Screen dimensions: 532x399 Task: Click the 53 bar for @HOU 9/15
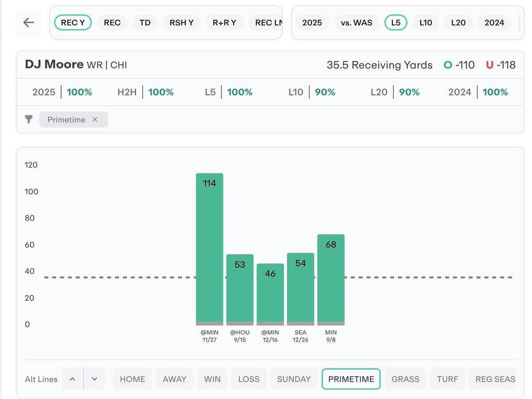240,290
